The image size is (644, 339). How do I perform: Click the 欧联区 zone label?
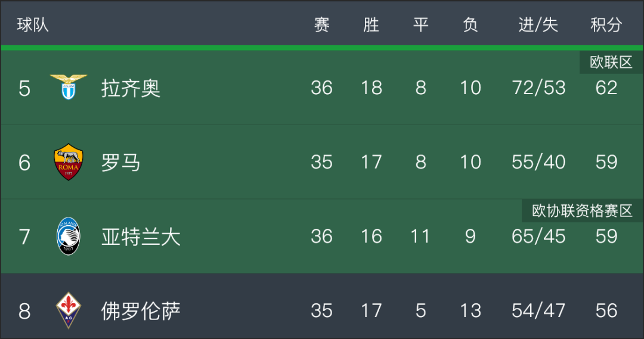point(611,63)
